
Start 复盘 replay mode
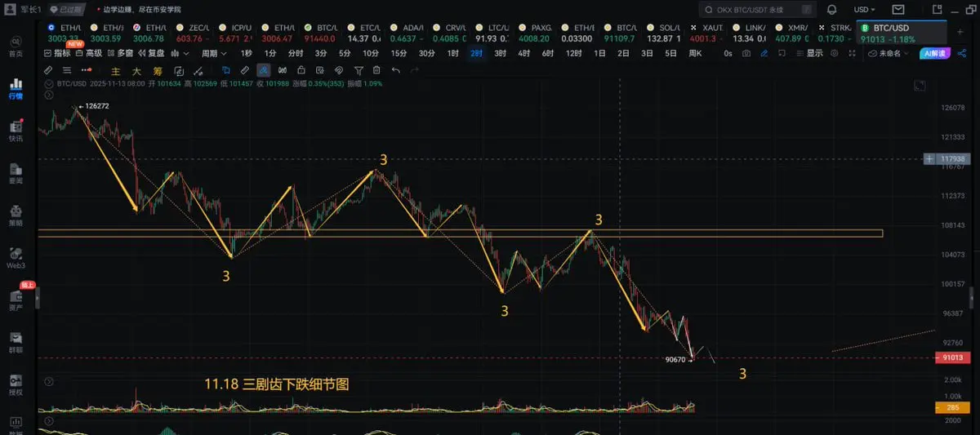pos(151,53)
